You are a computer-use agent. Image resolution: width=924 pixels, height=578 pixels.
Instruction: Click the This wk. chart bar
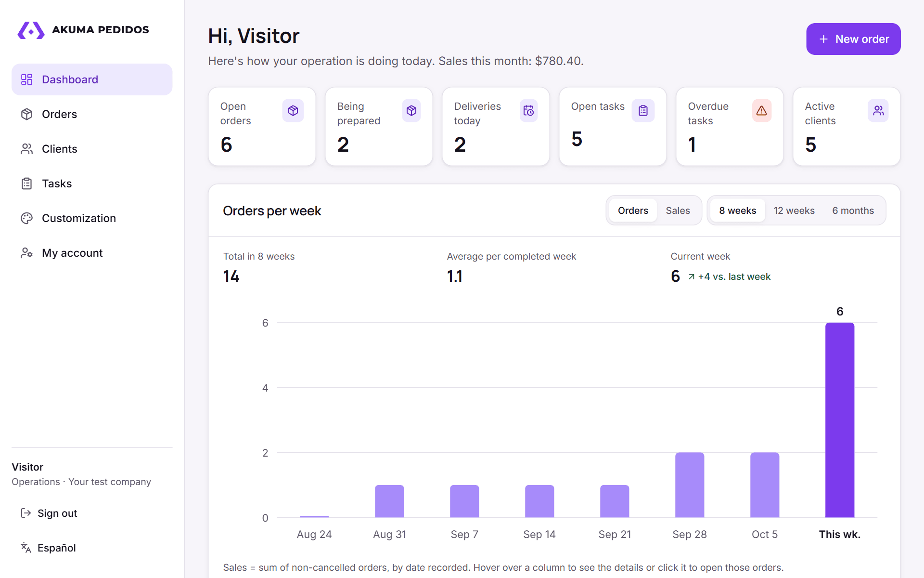coord(840,420)
